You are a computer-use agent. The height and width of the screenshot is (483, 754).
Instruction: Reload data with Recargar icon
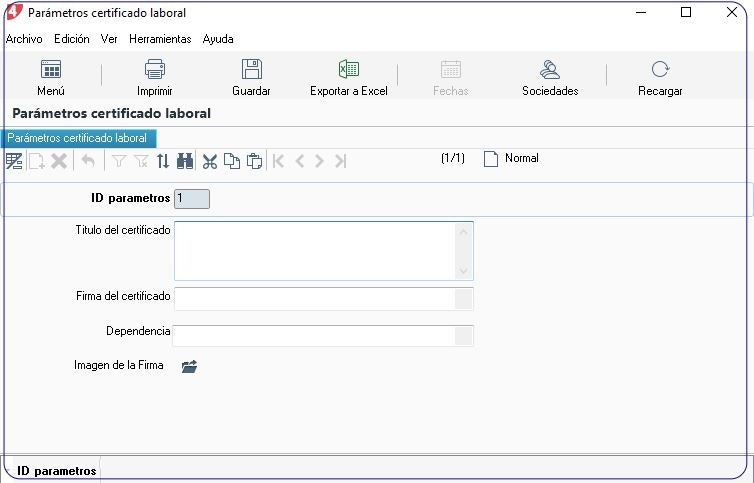(660, 69)
